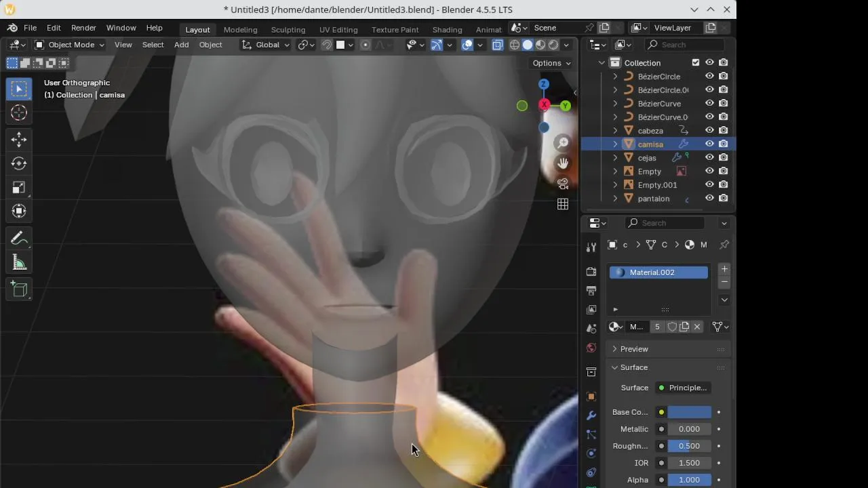The width and height of the screenshot is (868, 488).
Task: Disable cejas in renders camera icon
Action: 724,158
